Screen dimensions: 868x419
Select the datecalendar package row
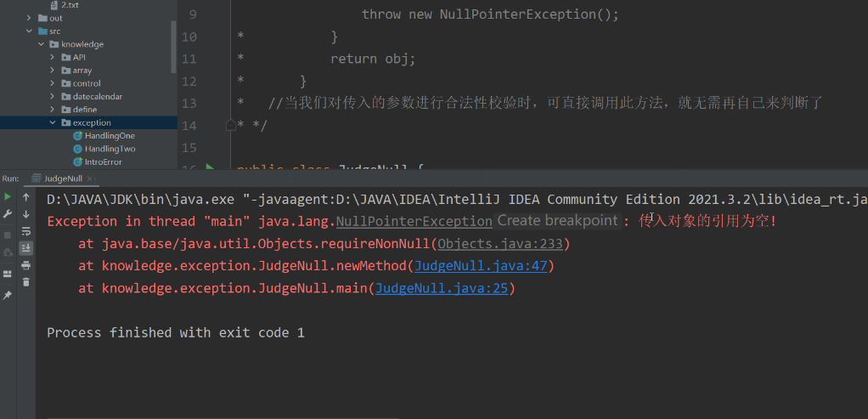point(88,96)
